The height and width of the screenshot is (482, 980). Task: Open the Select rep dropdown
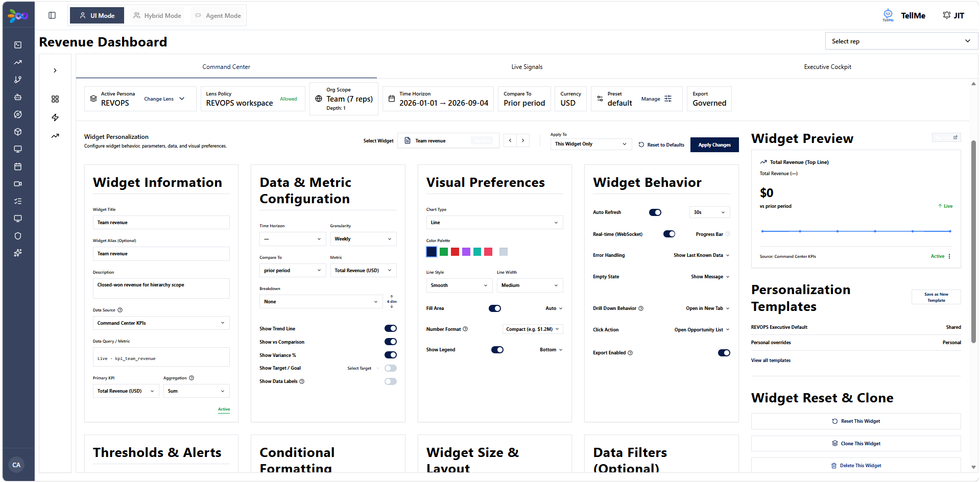(901, 41)
